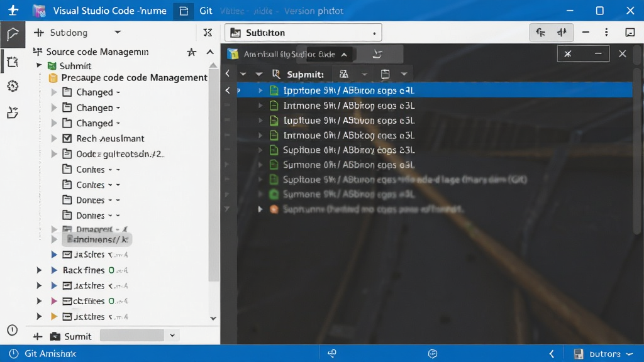Click the sidebar scroll down arrow
The width and height of the screenshot is (644, 362).
tap(213, 318)
